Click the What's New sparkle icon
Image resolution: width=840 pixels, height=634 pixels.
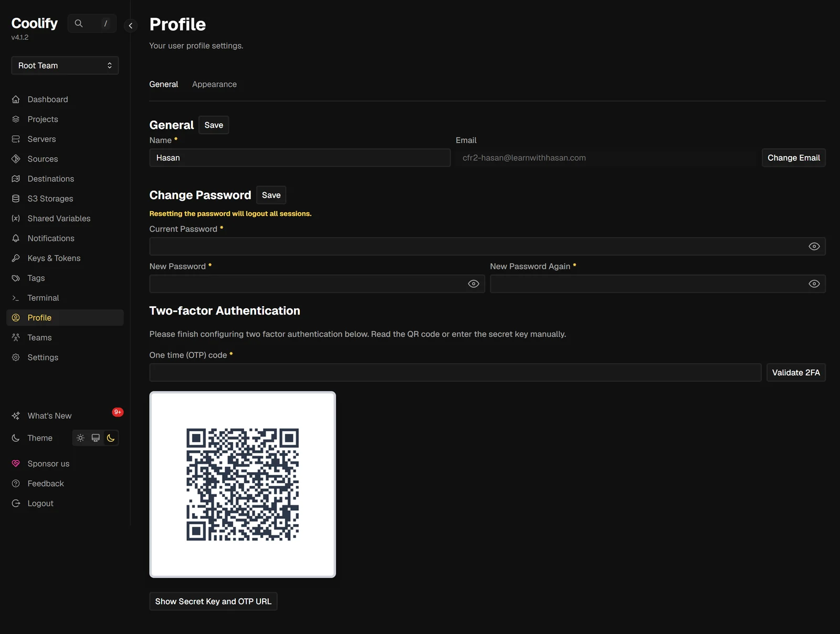tap(16, 415)
